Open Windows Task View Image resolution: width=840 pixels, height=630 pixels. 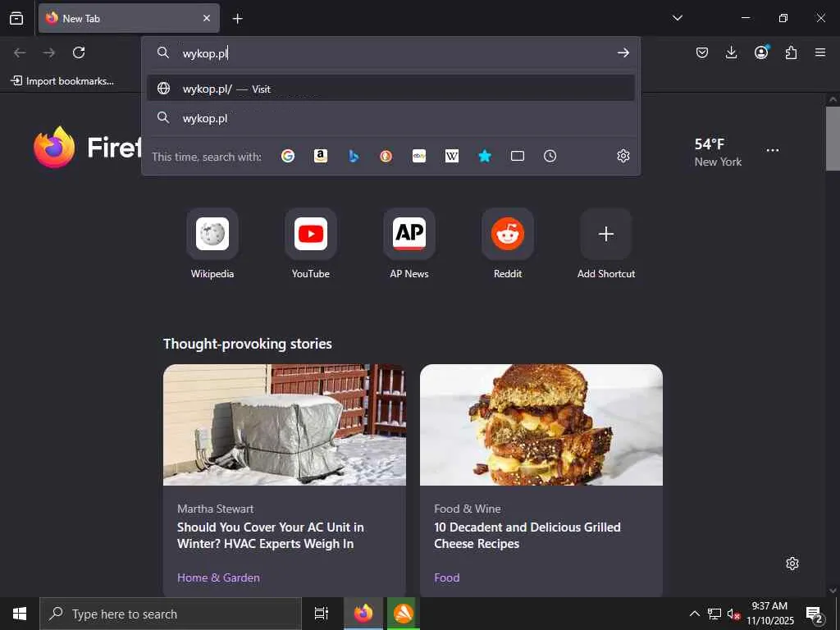pos(322,614)
